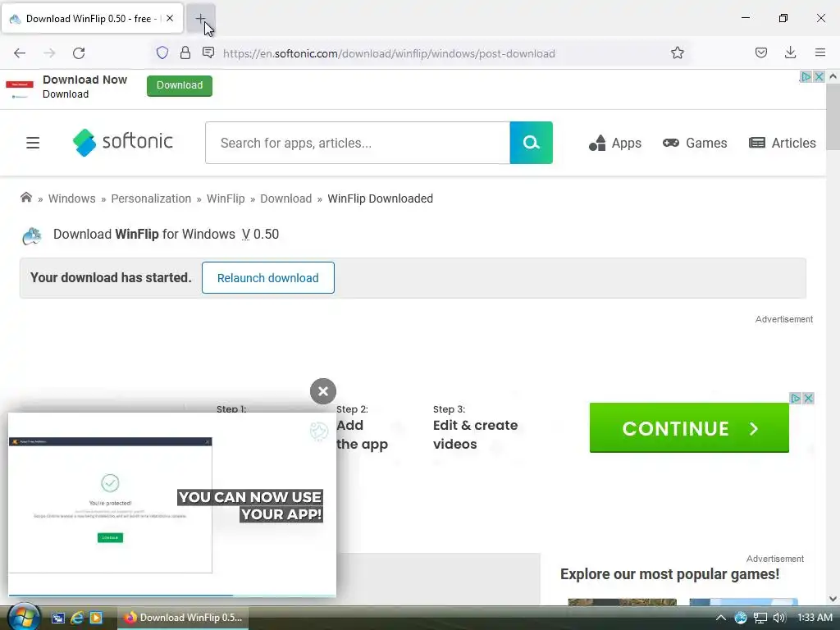The height and width of the screenshot is (630, 840).
Task: Click the WinFlip app icon
Action: (x=32, y=235)
